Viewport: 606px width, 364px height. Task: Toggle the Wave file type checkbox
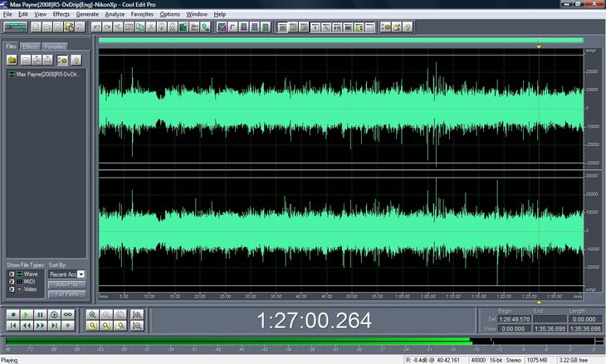pos(12,274)
